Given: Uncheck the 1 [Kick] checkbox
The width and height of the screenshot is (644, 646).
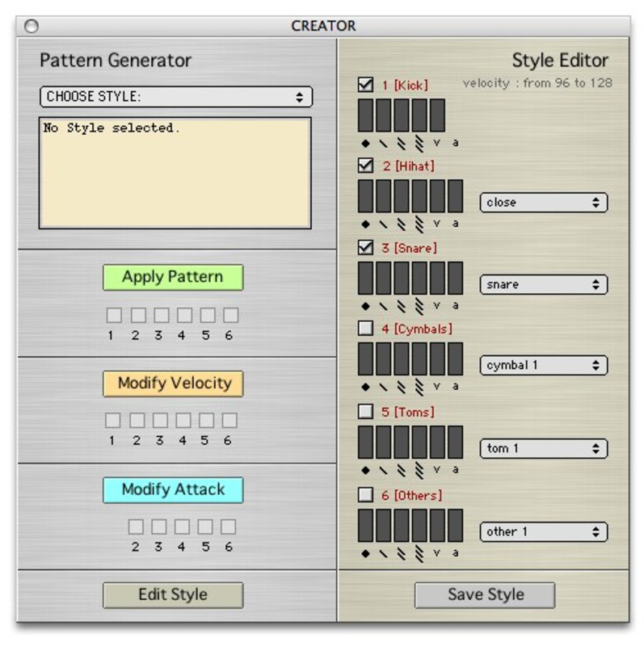Looking at the screenshot, I should tap(365, 85).
